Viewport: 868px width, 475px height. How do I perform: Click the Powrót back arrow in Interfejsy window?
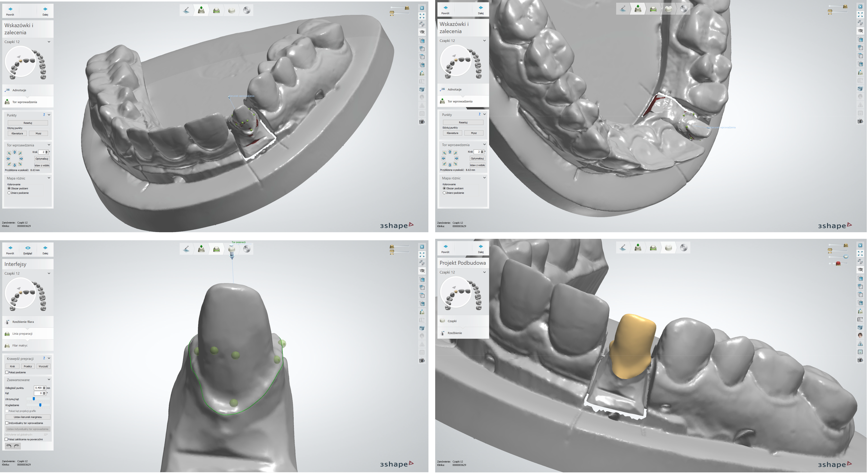[10, 248]
